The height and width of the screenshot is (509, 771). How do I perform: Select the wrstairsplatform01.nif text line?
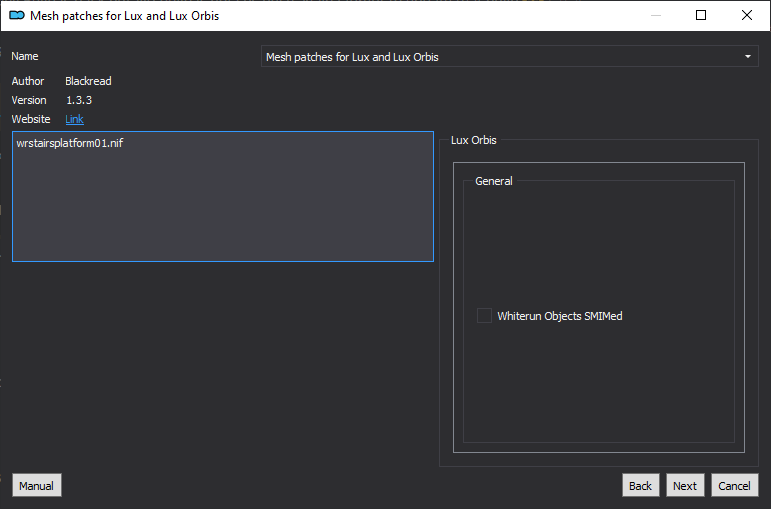[70, 143]
